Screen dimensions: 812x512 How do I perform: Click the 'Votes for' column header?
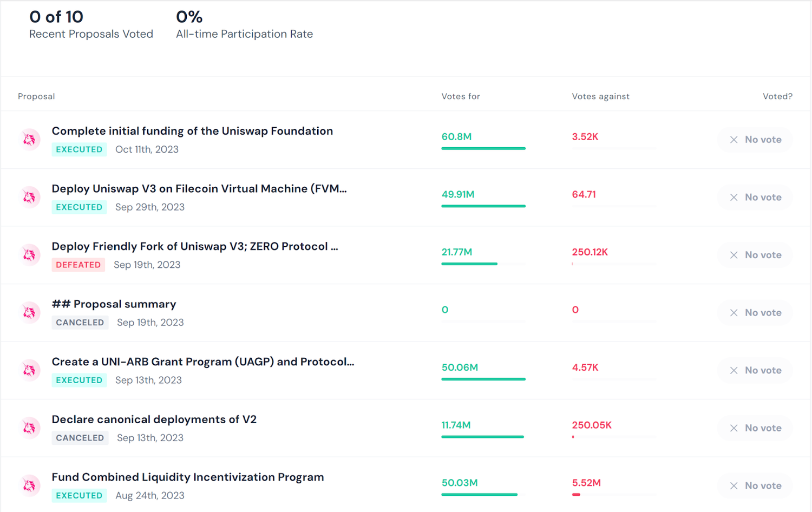coord(461,96)
